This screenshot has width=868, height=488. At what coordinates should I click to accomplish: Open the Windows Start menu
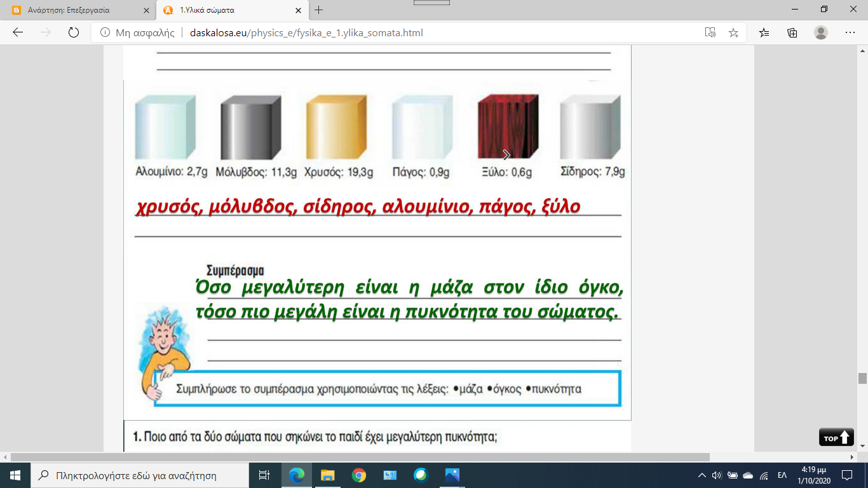click(x=15, y=475)
